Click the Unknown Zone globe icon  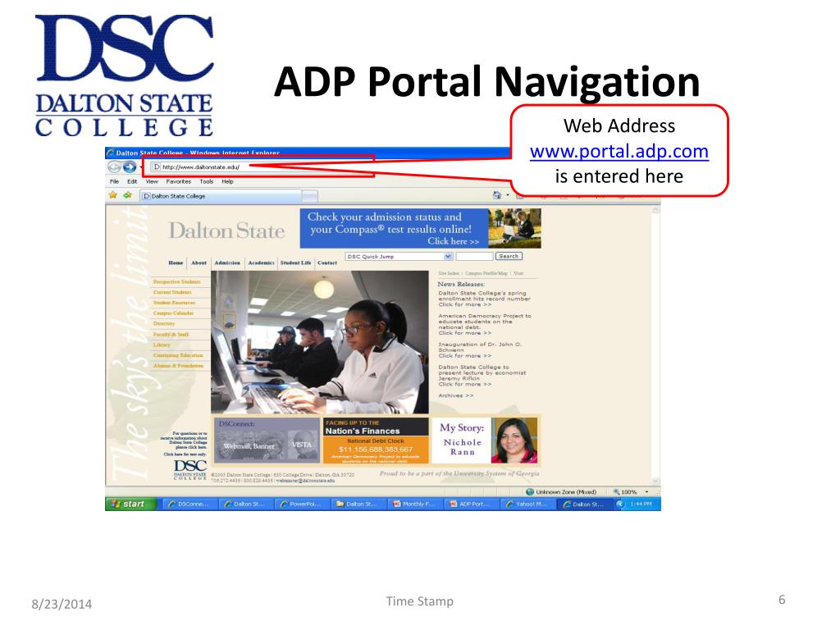(x=530, y=492)
